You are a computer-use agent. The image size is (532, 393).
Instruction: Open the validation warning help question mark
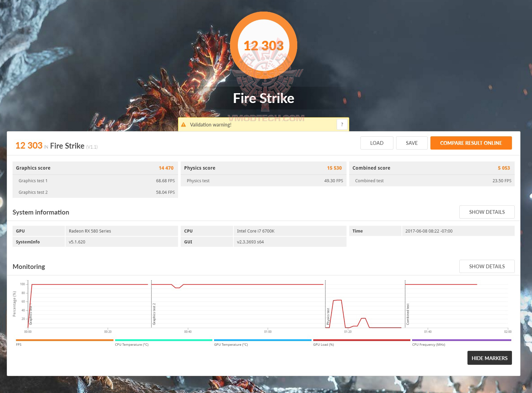(342, 124)
